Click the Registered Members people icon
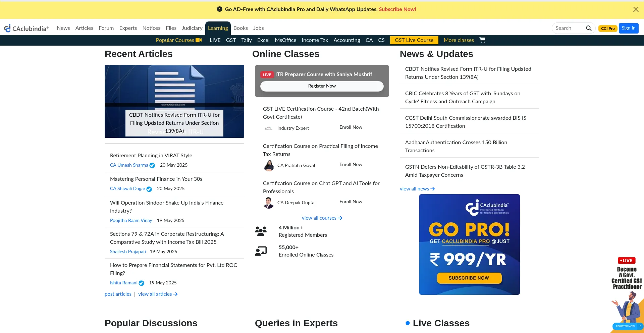This screenshot has height=333, width=644. click(261, 231)
